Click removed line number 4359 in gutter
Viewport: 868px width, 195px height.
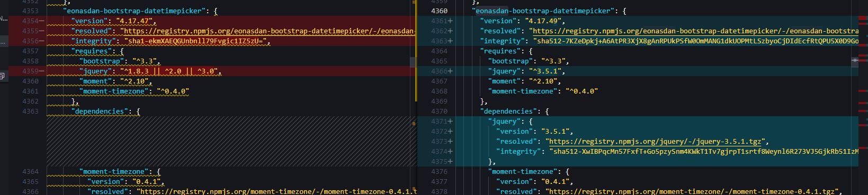click(x=30, y=71)
